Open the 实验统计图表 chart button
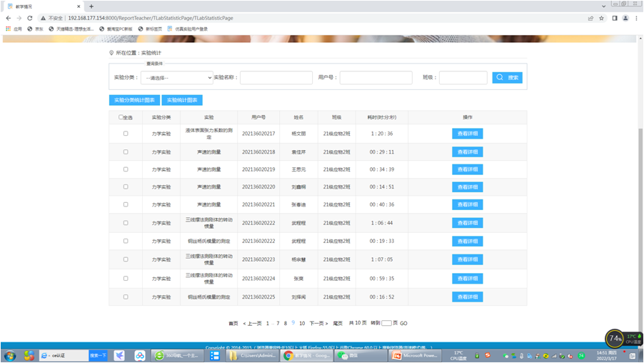This screenshot has height=363, width=644. (x=181, y=100)
